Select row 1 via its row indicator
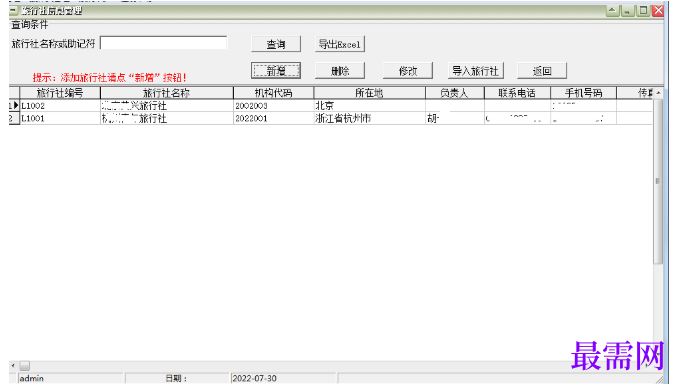 [14, 105]
